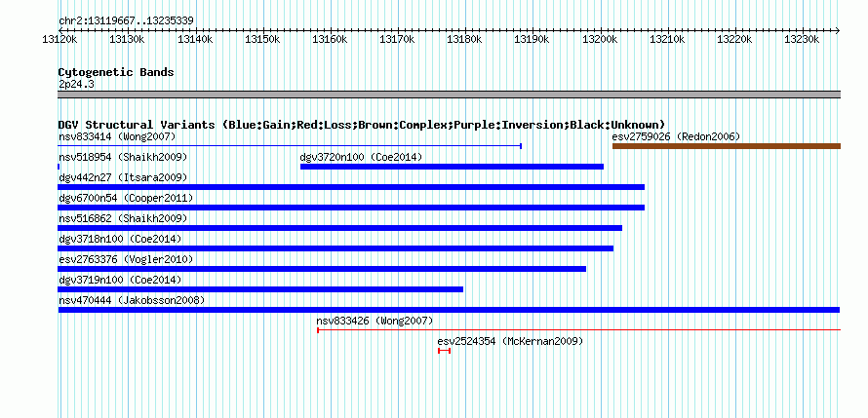The image size is (868, 418).
Task: Click the nsv833414 (Wong2007) variant label
Action: click(x=117, y=136)
